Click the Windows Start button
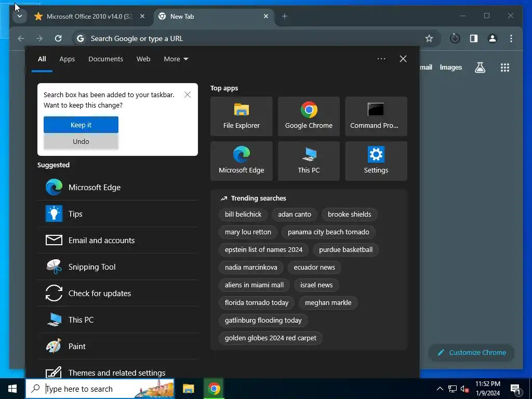The height and width of the screenshot is (399, 532). coord(12,389)
